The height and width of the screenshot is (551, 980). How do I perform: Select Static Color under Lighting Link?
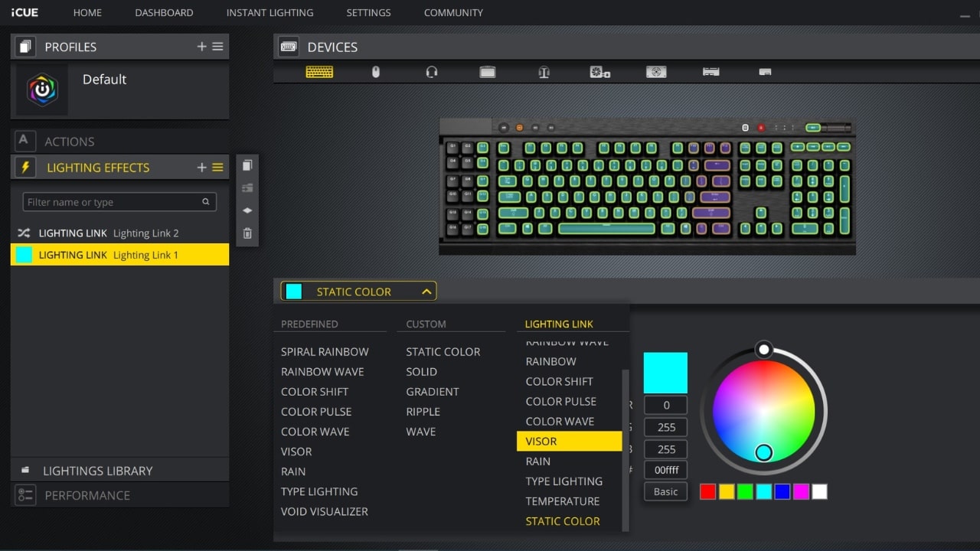563,521
